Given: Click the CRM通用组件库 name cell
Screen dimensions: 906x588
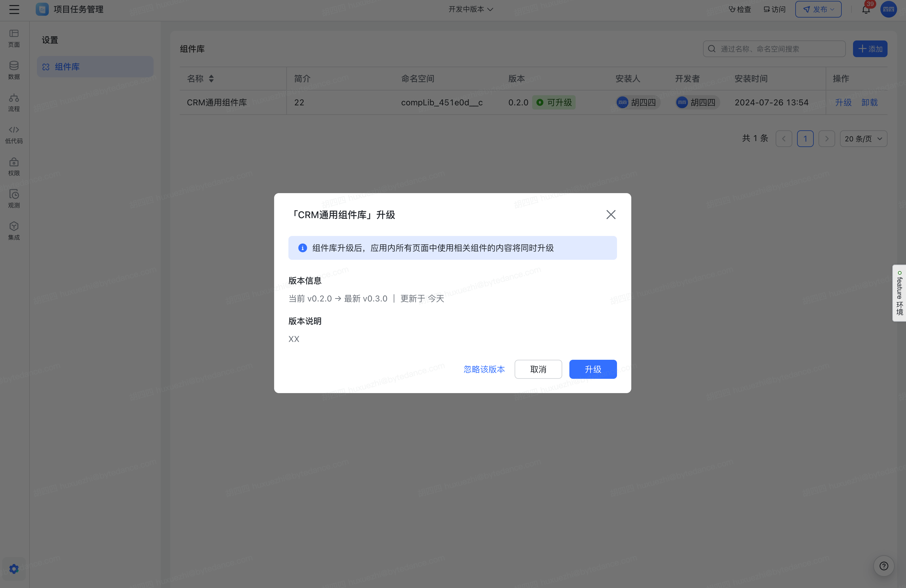Looking at the screenshot, I should click(217, 102).
